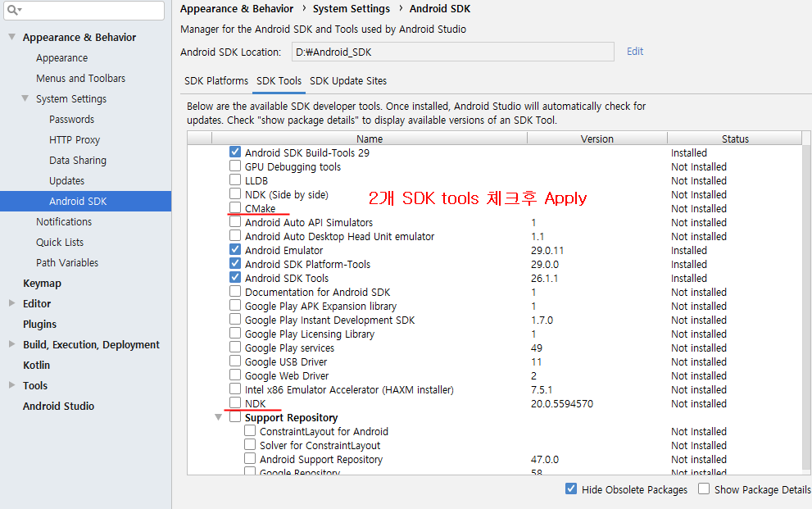Expand the Tools settings section

coord(12,385)
